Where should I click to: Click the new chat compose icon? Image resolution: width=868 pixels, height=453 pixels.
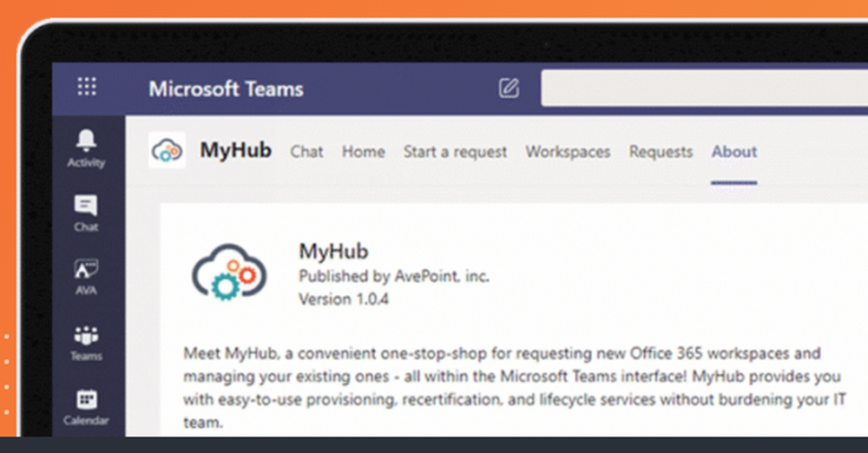509,88
